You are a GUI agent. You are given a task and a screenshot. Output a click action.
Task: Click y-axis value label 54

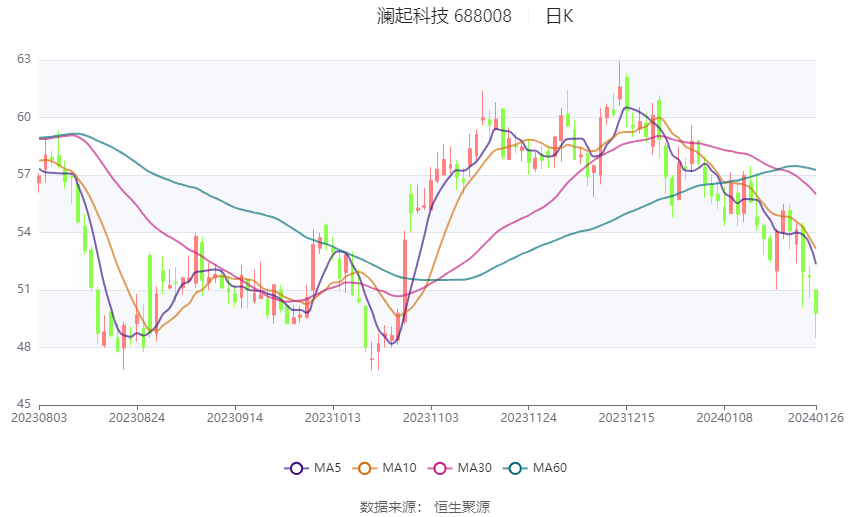click(x=24, y=232)
